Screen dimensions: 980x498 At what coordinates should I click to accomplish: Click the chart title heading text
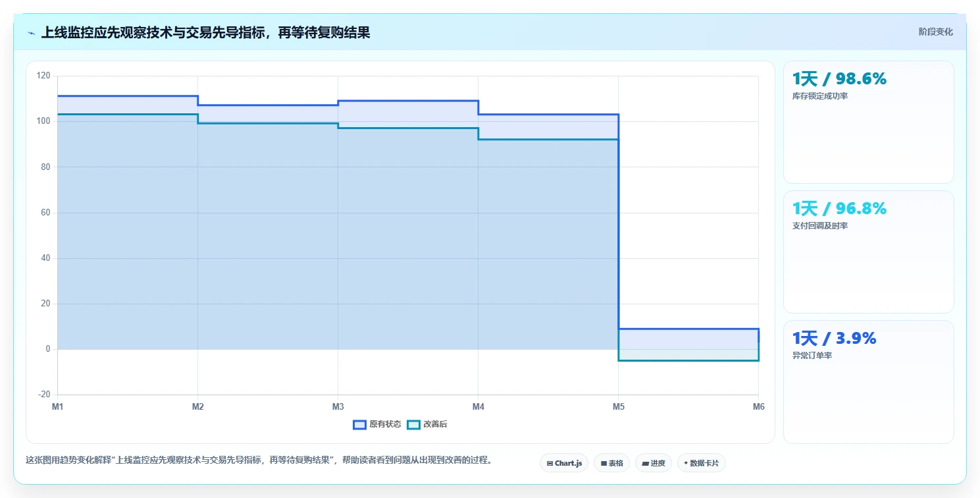tap(205, 32)
